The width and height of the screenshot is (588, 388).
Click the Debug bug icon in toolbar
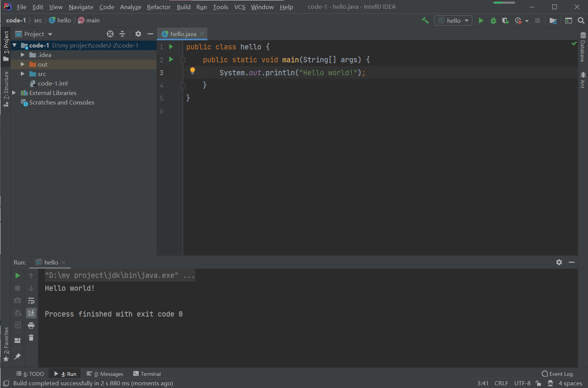493,21
